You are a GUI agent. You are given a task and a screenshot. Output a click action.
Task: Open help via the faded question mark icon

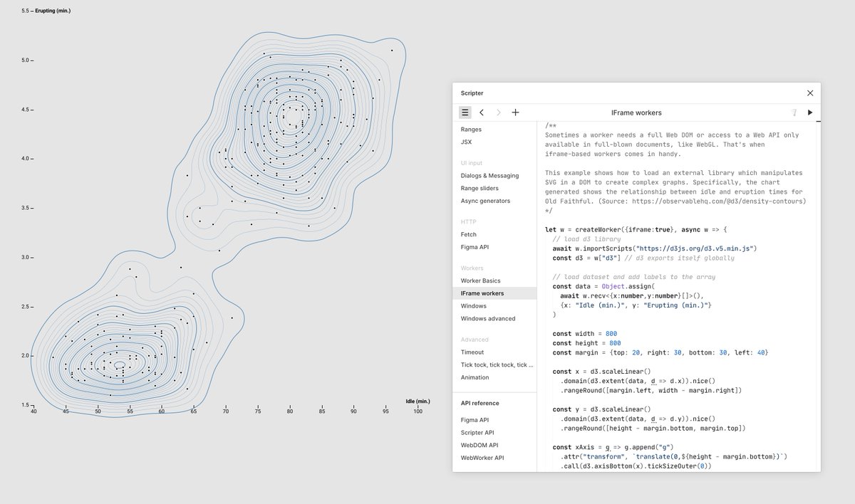[795, 112]
